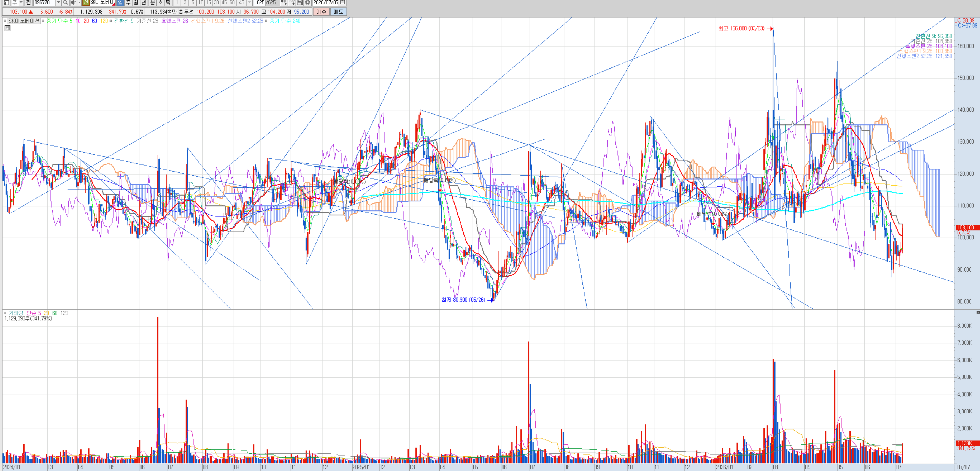Viewport: 980px width, 471px height.
Task: Click the 선행스팬2 52,26 legend label
Action: point(245,21)
